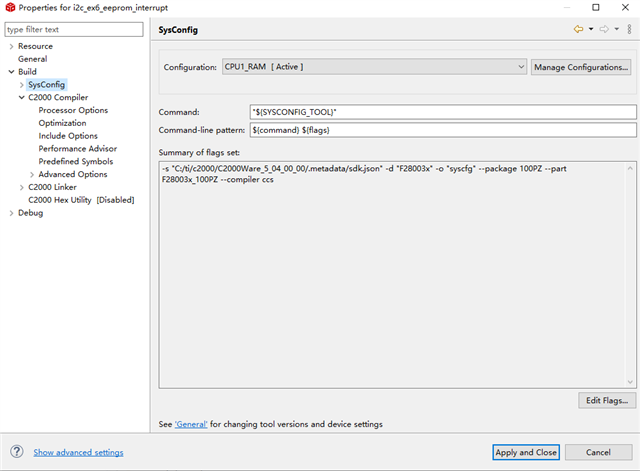
Task: Expand the Advanced Options node
Action: click(x=32, y=174)
